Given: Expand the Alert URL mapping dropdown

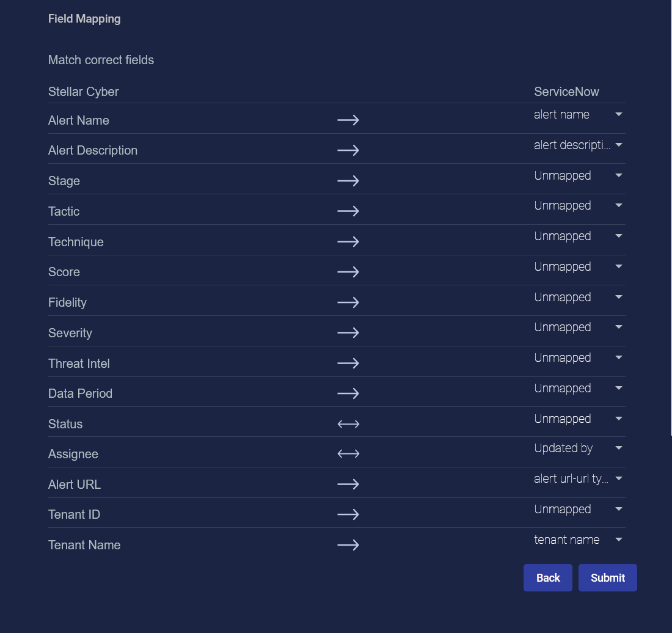Looking at the screenshot, I should tap(578, 479).
